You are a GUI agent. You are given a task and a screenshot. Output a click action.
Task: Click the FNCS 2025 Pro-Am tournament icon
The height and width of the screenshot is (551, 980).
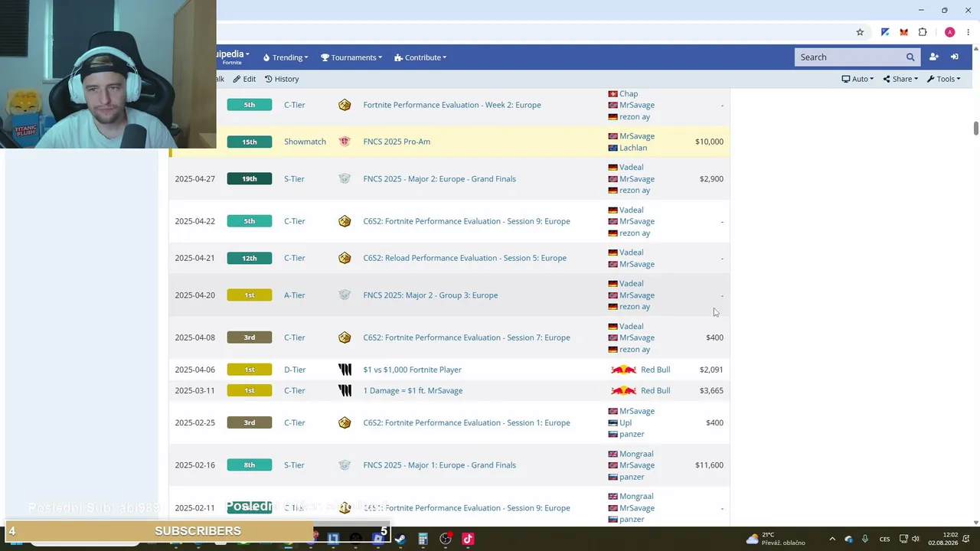click(x=345, y=142)
